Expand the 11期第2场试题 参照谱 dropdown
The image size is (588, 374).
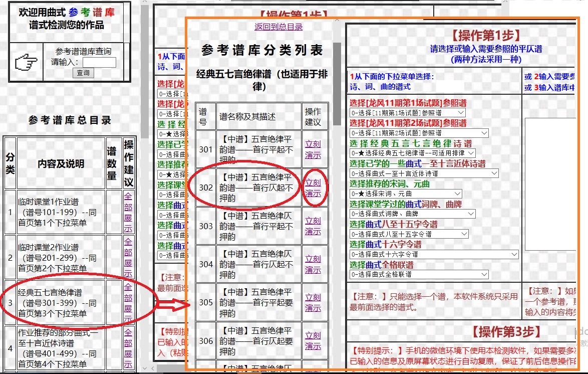pyautogui.click(x=419, y=133)
